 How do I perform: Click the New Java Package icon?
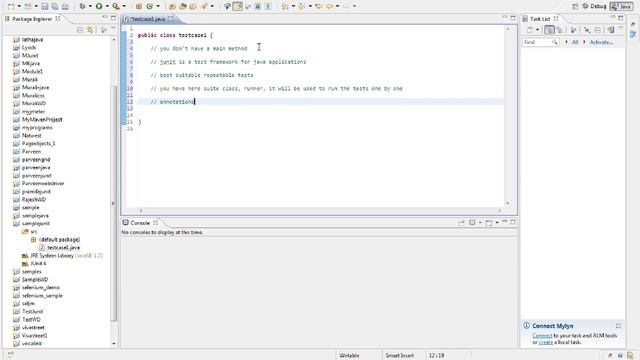click(x=139, y=6)
